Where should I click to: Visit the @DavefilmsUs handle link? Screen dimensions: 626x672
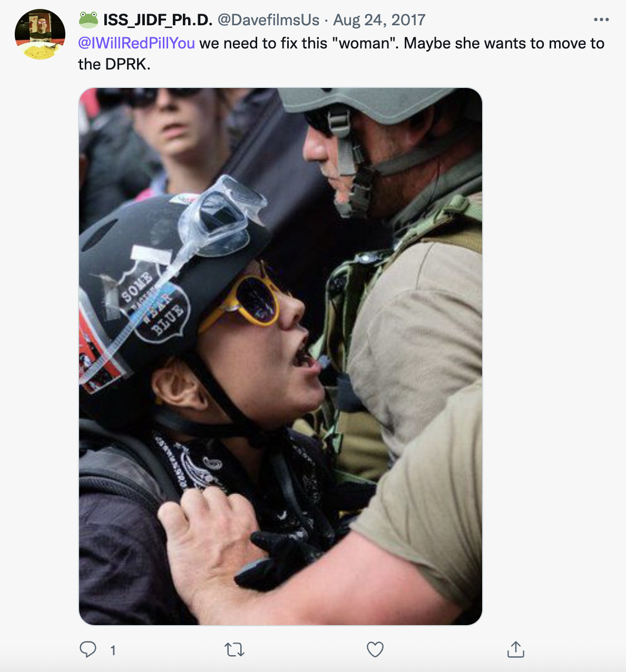click(x=269, y=20)
